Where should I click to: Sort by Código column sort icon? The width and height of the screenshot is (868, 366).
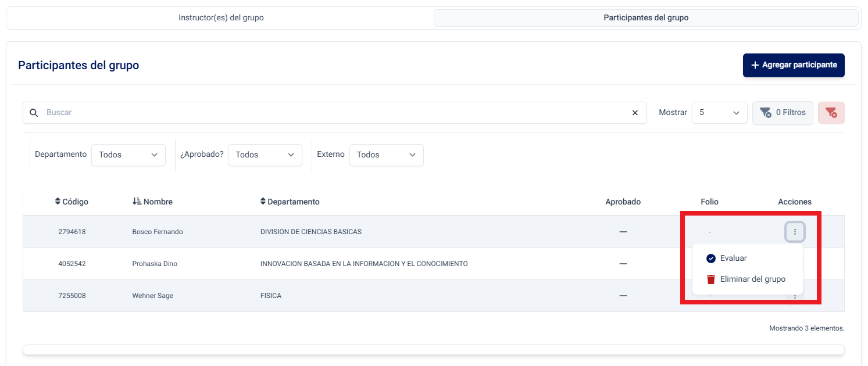point(58,202)
